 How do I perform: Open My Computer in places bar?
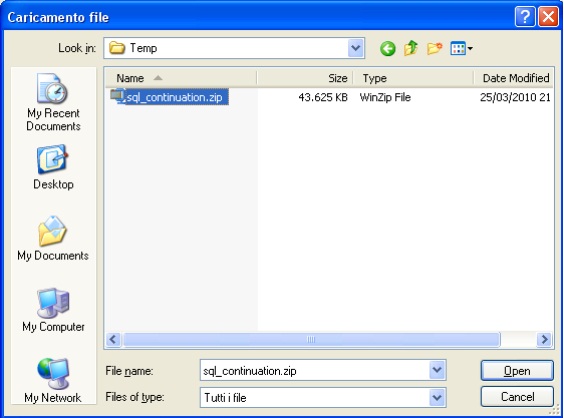click(x=53, y=310)
